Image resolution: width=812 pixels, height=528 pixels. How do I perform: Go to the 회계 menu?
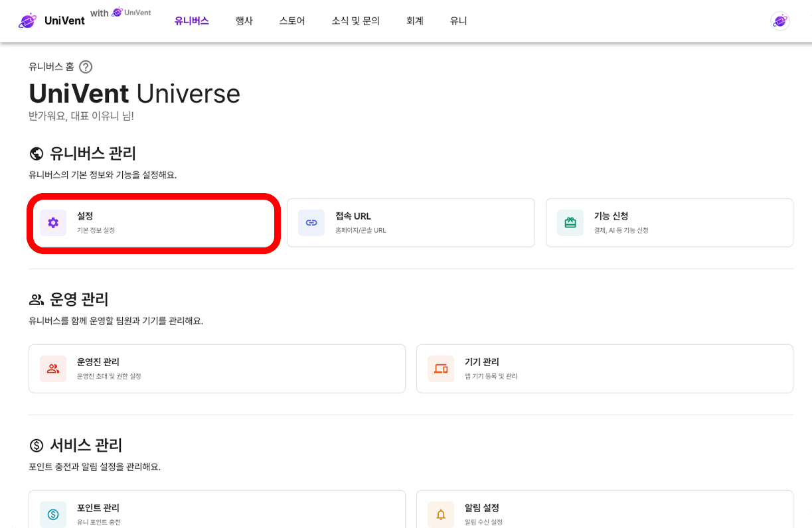[414, 21]
